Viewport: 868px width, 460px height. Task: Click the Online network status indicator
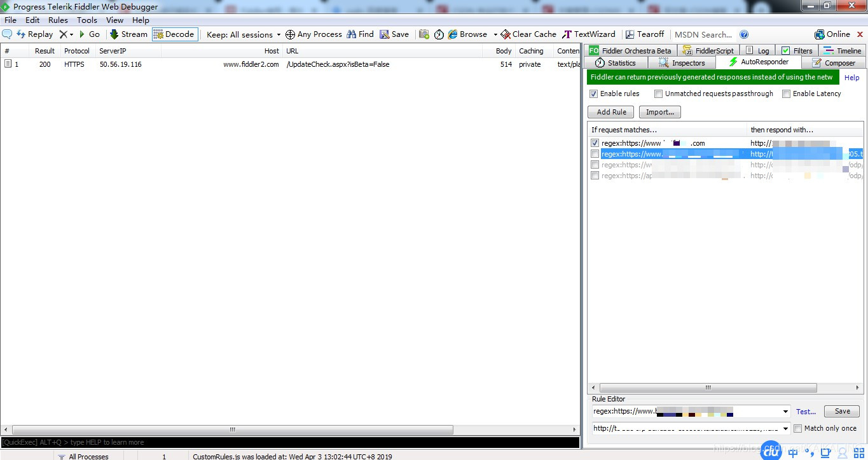pyautogui.click(x=832, y=34)
